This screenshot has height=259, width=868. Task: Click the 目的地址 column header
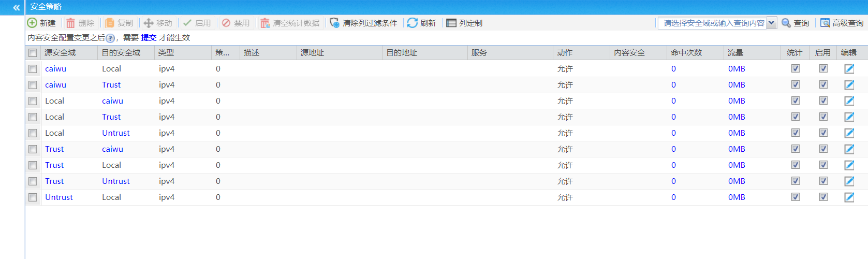tap(425, 53)
